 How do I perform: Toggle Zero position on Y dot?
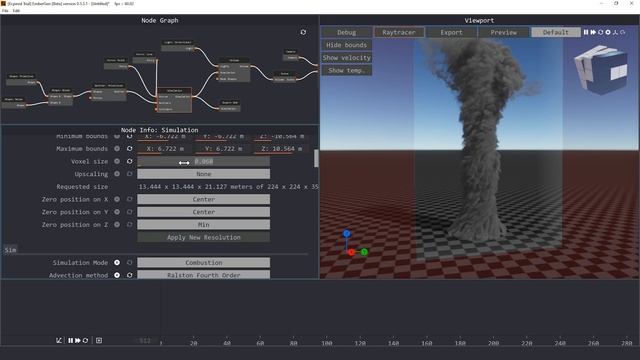click(x=117, y=212)
